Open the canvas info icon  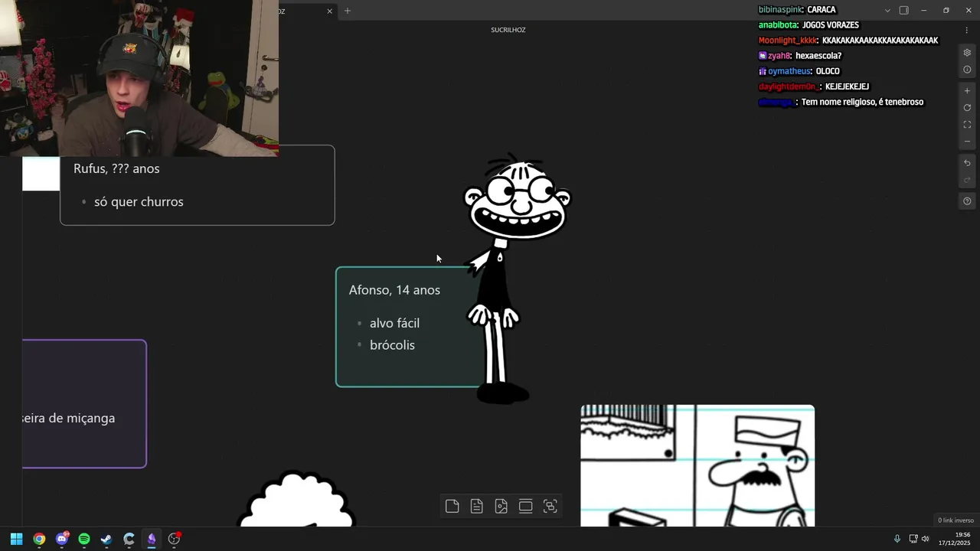pos(967,70)
